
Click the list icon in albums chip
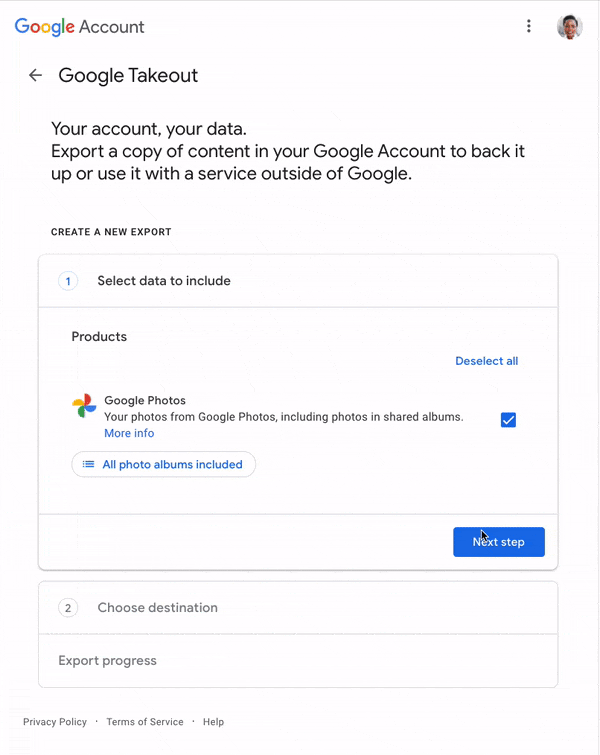[88, 464]
